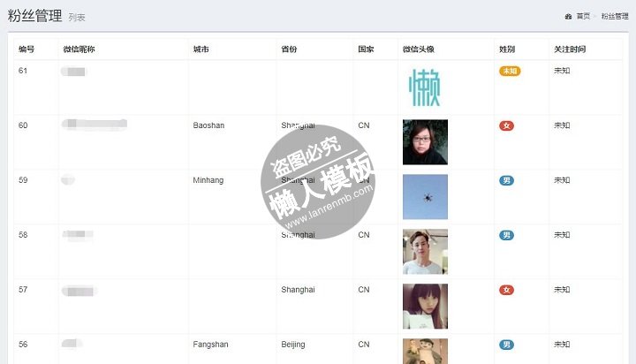Open the girl with bangs avatar in row 57

425,307
